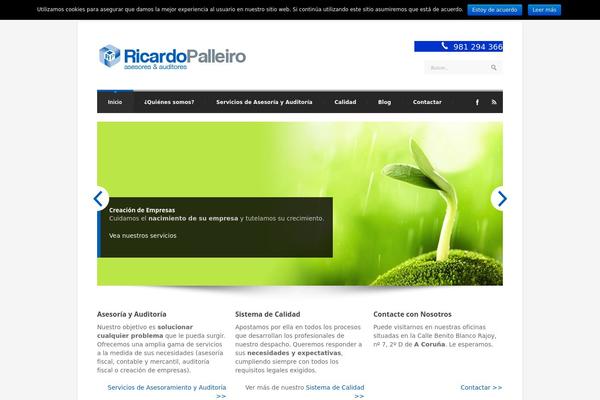Open the Inicio menu item
The height and width of the screenshot is (400, 600).
(x=115, y=102)
